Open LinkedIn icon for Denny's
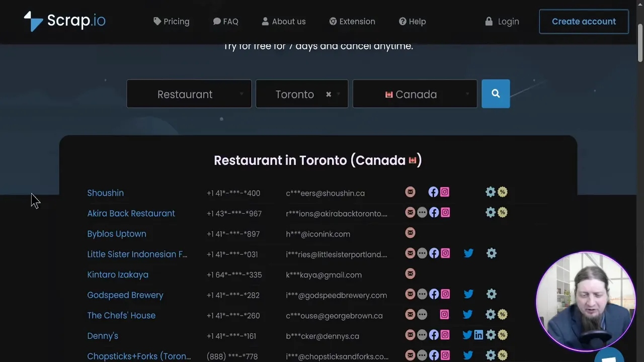The width and height of the screenshot is (644, 362). tap(478, 335)
